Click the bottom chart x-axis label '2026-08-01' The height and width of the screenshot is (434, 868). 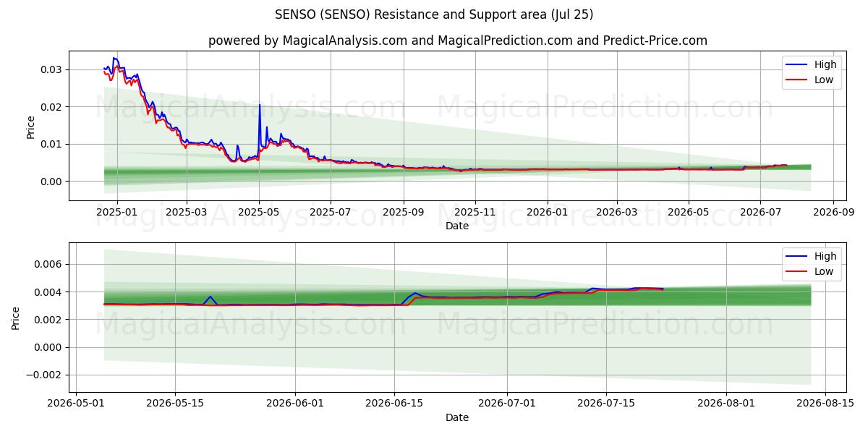726,404
